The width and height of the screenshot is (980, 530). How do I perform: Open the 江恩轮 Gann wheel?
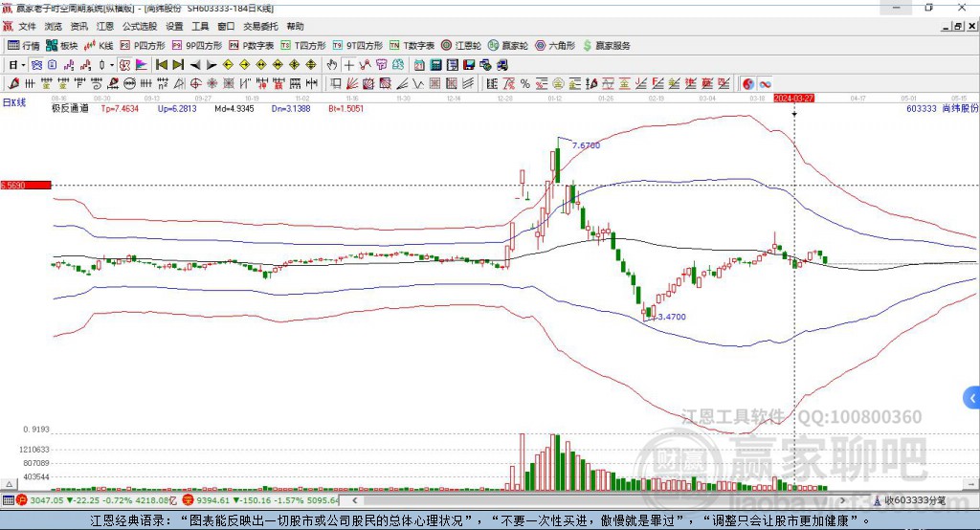point(461,46)
